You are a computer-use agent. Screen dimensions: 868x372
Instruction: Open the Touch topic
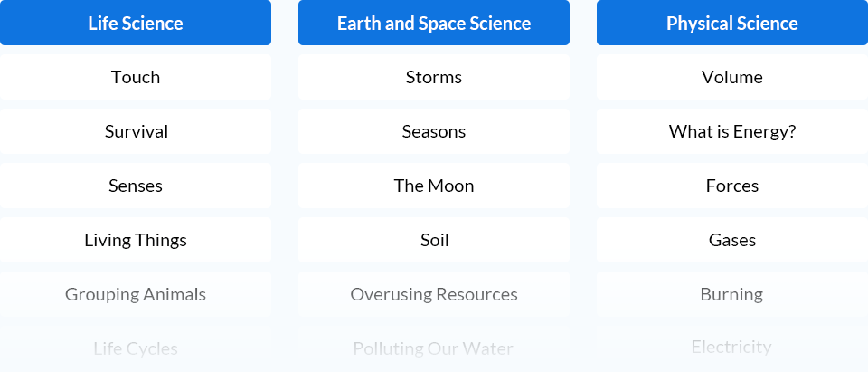136,77
